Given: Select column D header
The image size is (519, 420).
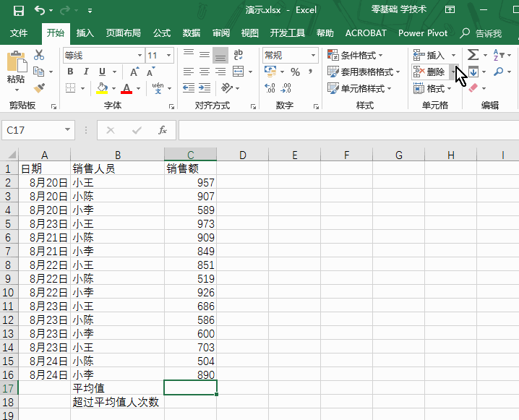Looking at the screenshot, I should point(243,155).
